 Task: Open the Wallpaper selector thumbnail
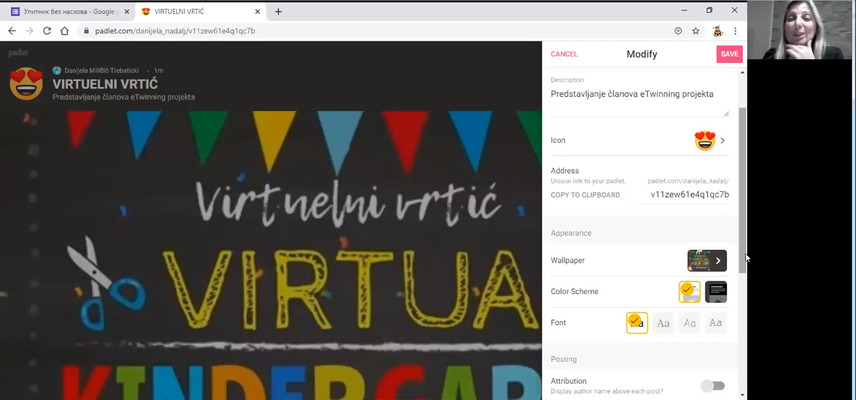click(x=707, y=261)
